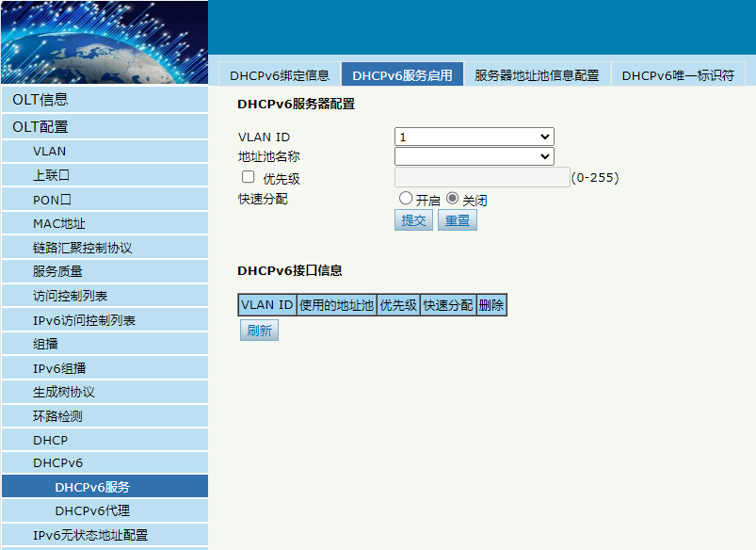Open OLT信息 in the sidebar
The width and height of the screenshot is (756, 550).
[105, 100]
